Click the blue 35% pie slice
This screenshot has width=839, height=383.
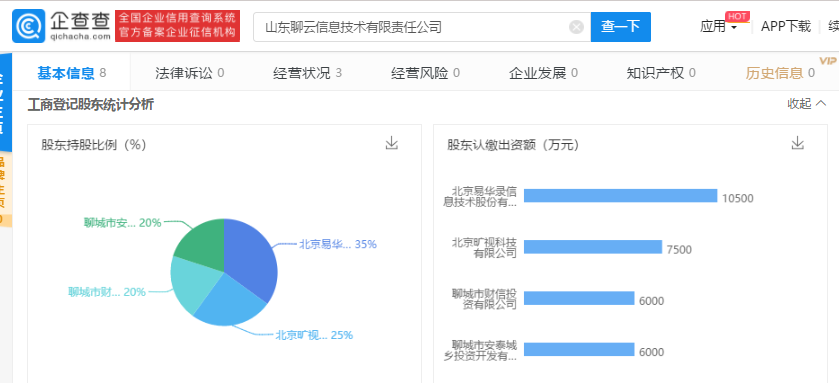pos(249,257)
